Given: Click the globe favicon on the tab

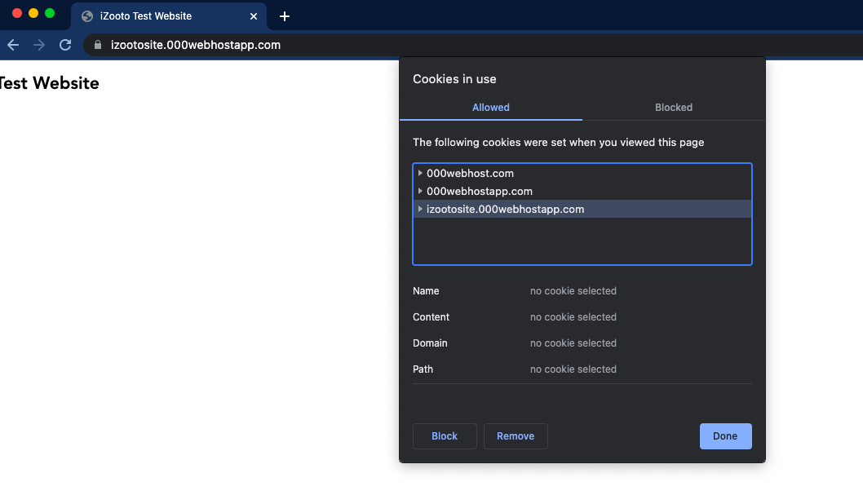Looking at the screenshot, I should [87, 16].
